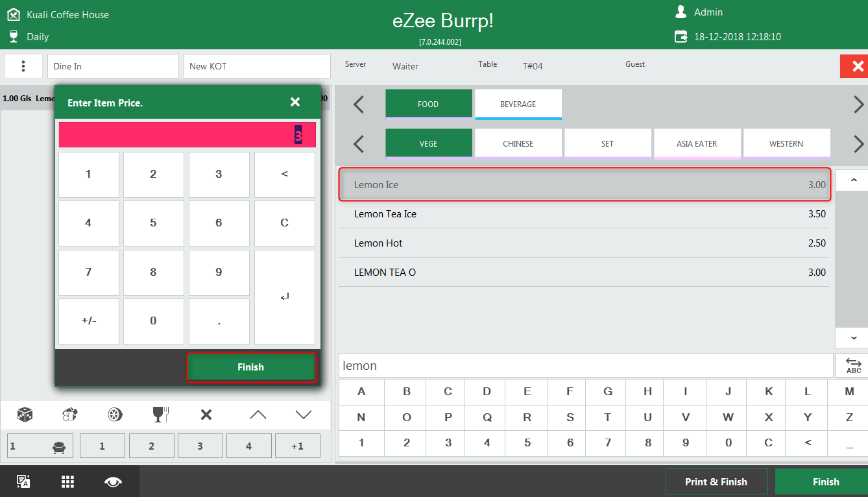Open the grid menu icon in bottom bar
The width and height of the screenshot is (868, 497).
pyautogui.click(x=68, y=481)
